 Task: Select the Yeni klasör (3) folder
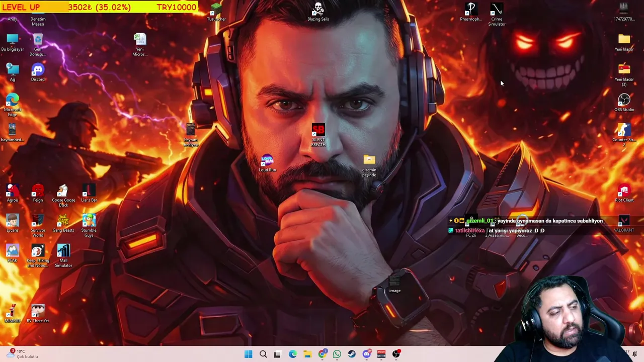click(624, 75)
